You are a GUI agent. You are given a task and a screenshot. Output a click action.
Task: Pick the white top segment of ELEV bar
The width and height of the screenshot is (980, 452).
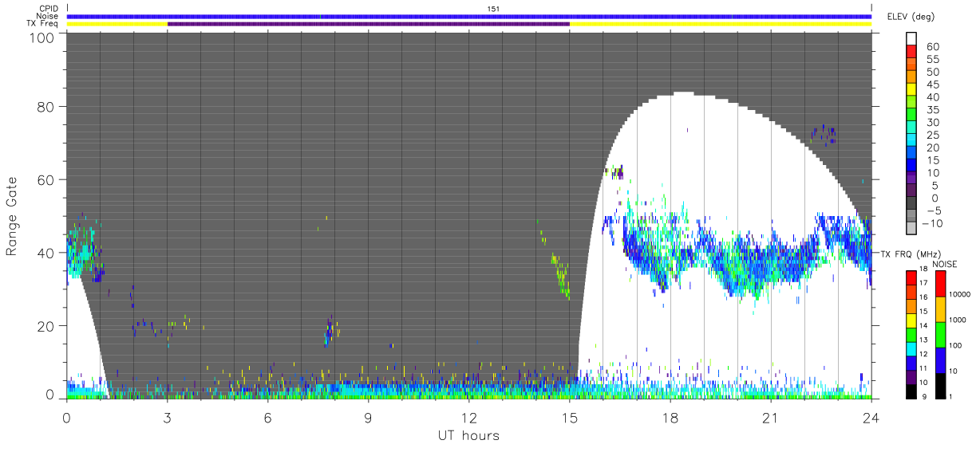[x=913, y=38]
